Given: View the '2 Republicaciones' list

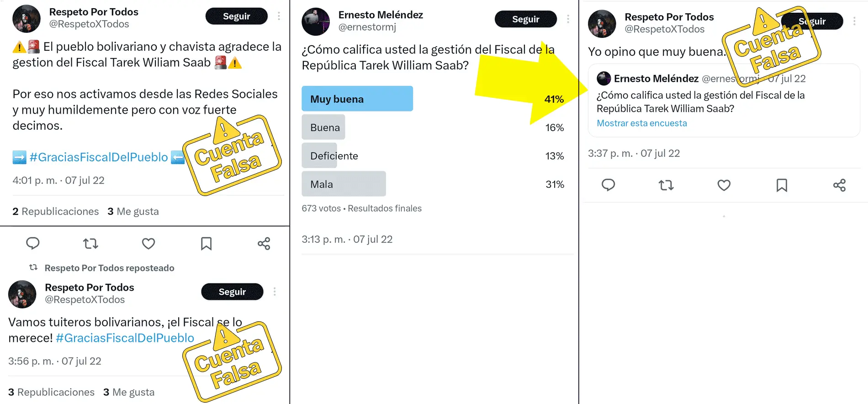Looking at the screenshot, I should pos(56,212).
